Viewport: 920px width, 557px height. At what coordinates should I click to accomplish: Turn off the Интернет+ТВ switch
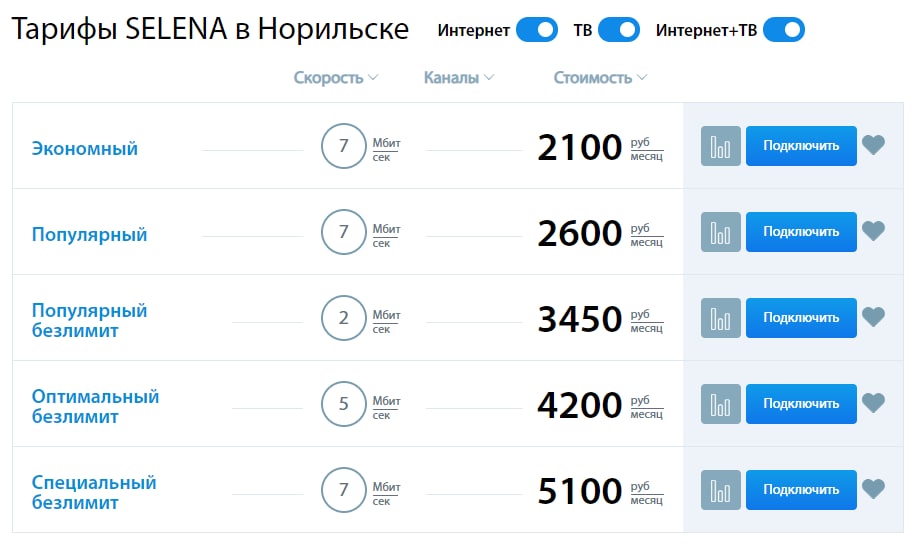(784, 30)
